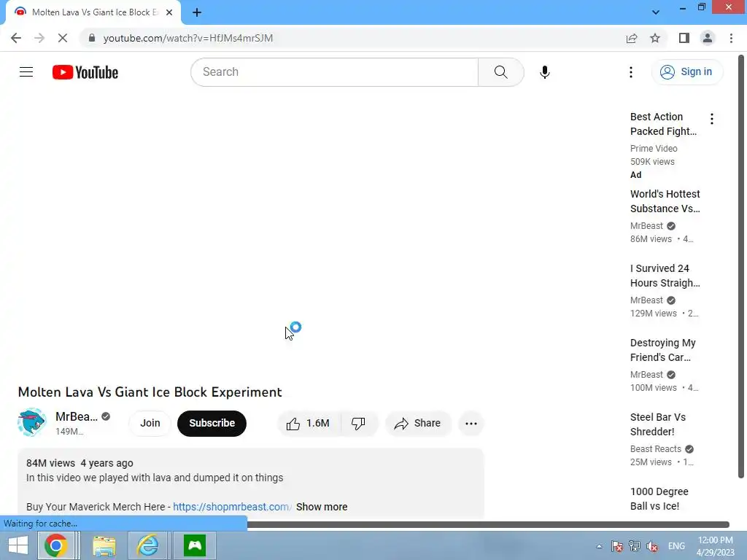
Task: Click the video title text
Action: pos(150,392)
